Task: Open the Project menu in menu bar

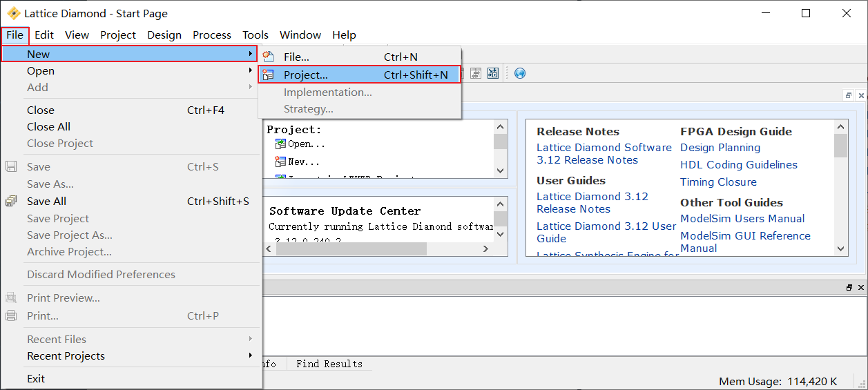Action: click(x=118, y=35)
